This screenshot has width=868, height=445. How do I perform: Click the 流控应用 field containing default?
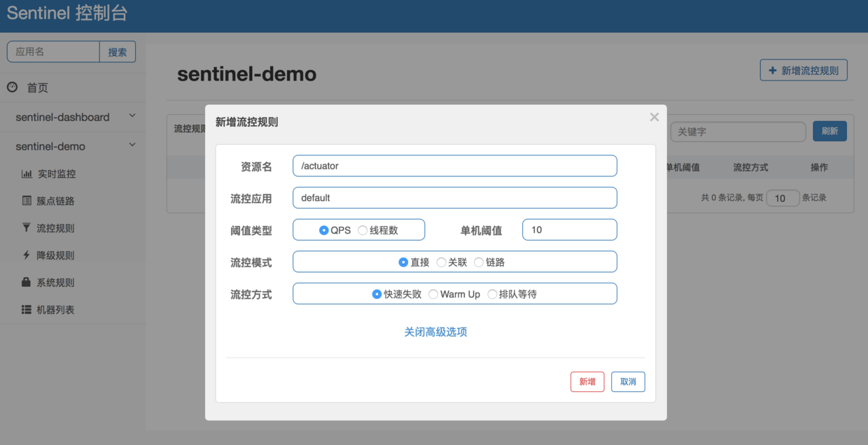pos(455,198)
